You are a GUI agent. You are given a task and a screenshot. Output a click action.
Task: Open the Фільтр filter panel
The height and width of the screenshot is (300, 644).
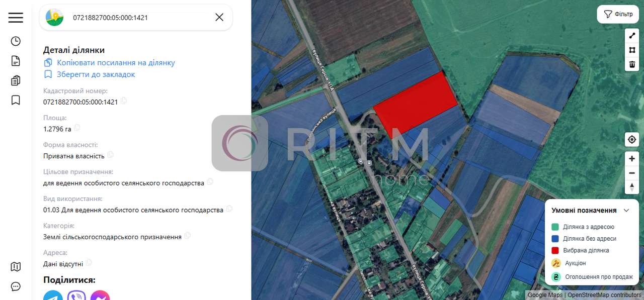[x=618, y=14]
